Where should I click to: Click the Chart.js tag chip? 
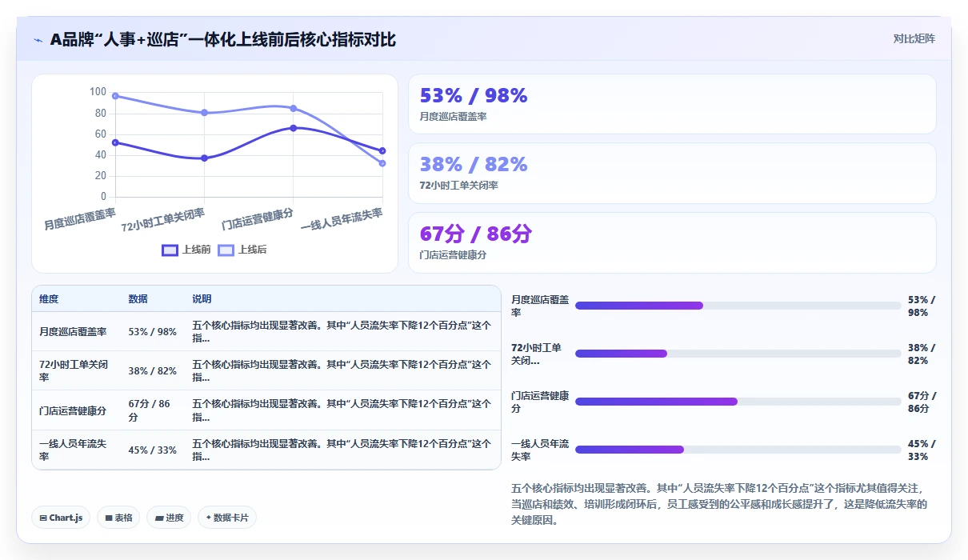(61, 518)
